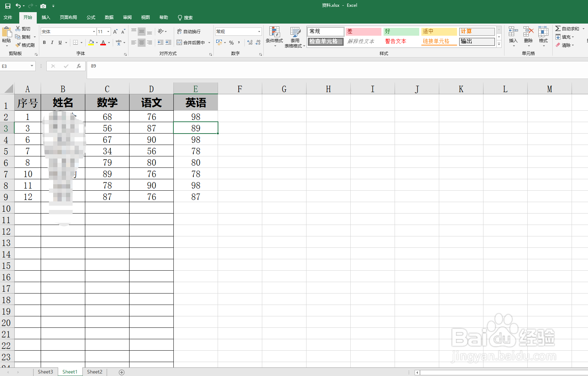Viewport: 588px width, 376px height.
Task: Click the Save icon in quick access toolbar
Action: click(7, 6)
